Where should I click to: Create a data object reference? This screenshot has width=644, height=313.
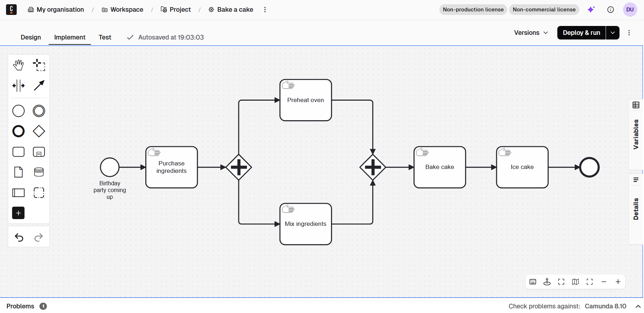(18, 172)
